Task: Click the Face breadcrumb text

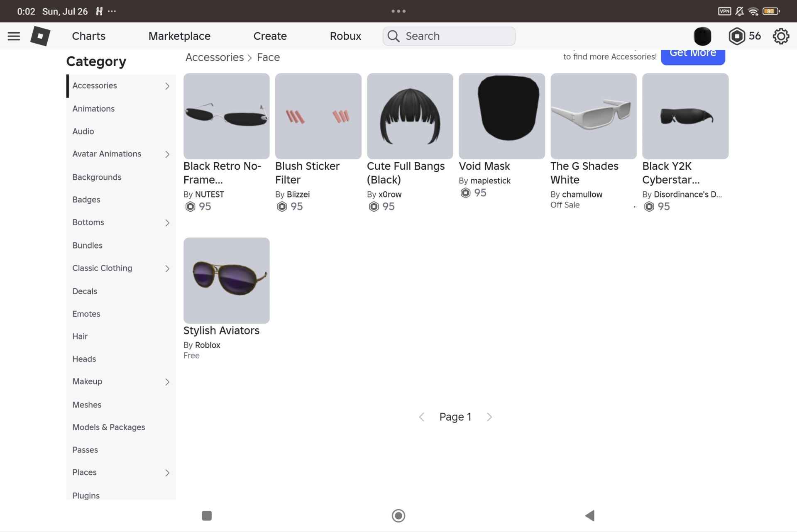Action: [x=268, y=57]
